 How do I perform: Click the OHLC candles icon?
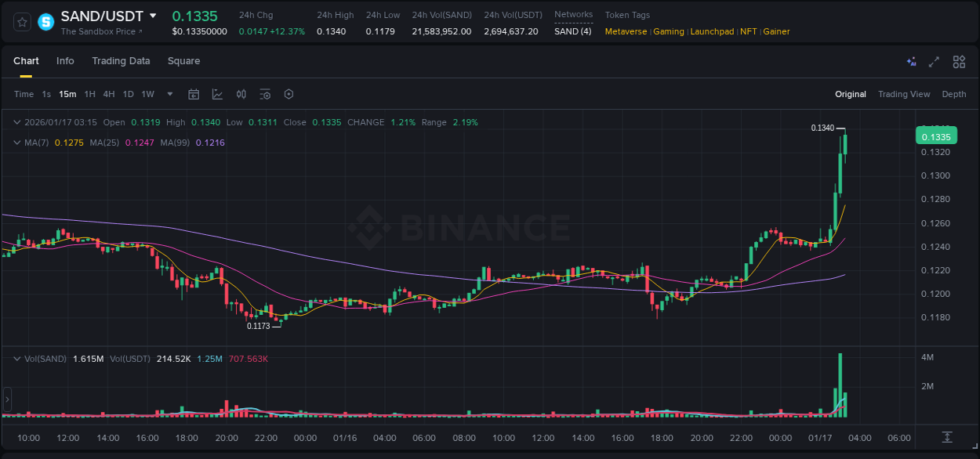[241, 94]
